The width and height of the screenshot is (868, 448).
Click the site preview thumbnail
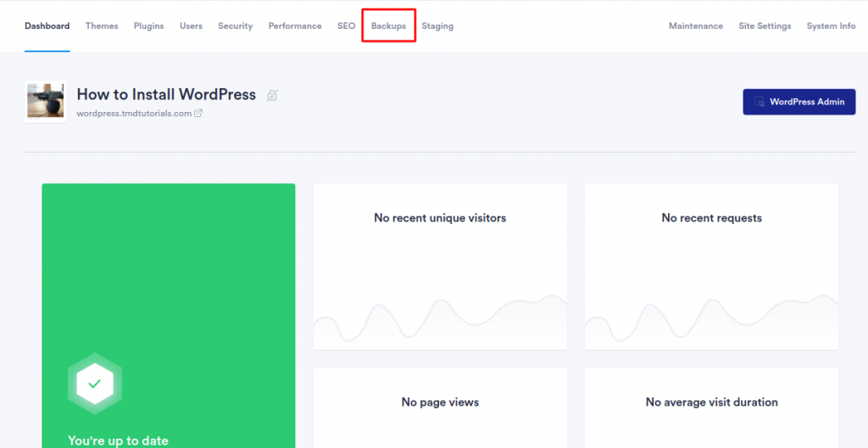coord(46,102)
